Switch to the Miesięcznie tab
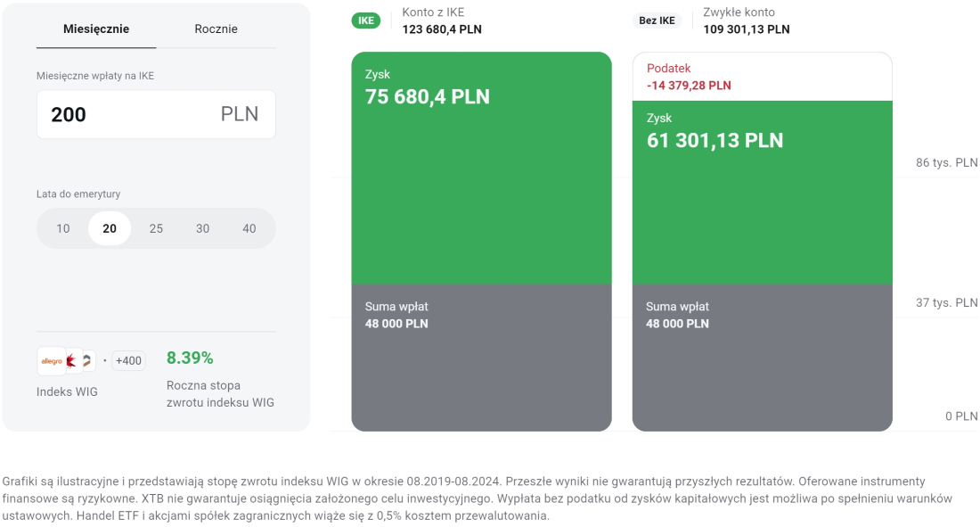 coord(96,29)
